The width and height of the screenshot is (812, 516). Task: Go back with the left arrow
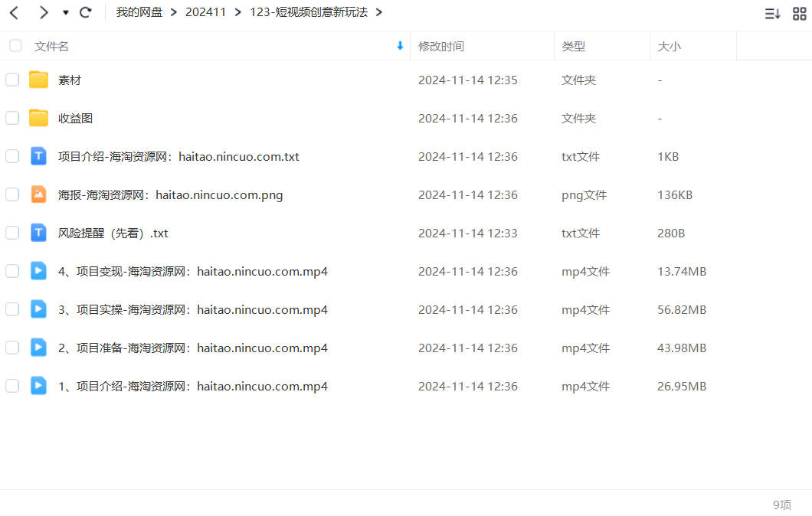15,12
